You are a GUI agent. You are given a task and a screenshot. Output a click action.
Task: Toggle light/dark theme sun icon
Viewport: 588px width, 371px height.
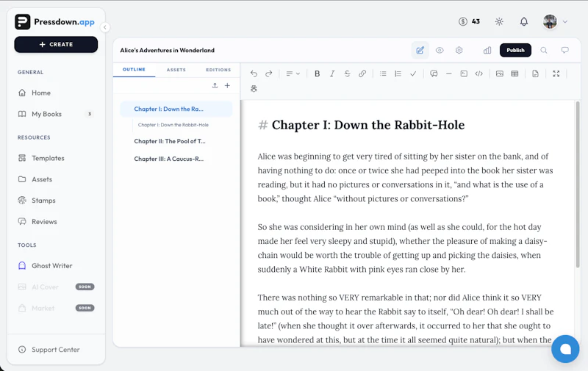click(x=499, y=21)
